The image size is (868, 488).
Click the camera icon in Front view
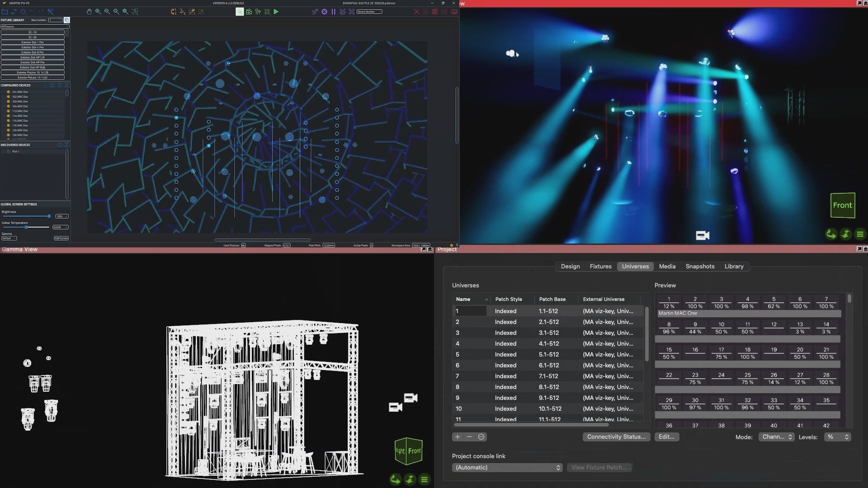coord(702,235)
